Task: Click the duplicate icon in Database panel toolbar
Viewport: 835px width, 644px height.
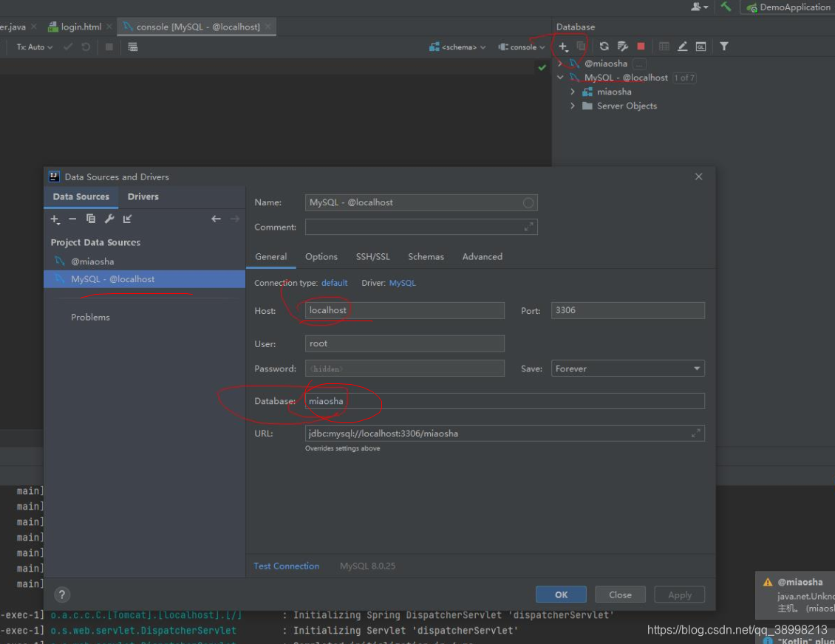Action: pyautogui.click(x=581, y=47)
